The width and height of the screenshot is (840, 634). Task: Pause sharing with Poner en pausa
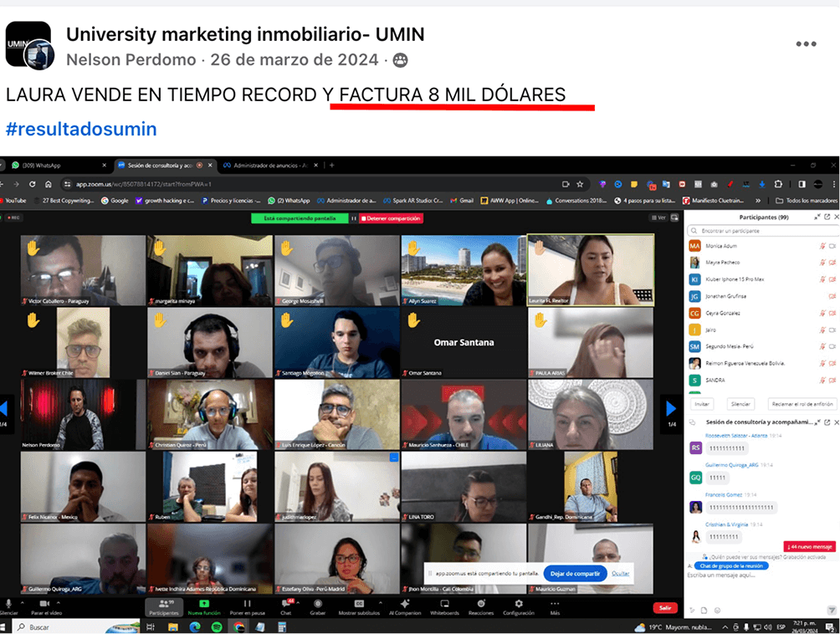(247, 604)
